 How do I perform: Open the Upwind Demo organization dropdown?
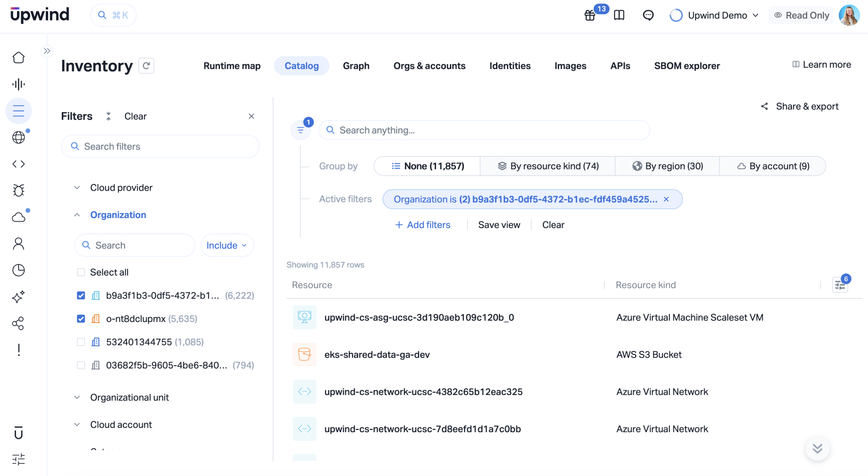714,15
